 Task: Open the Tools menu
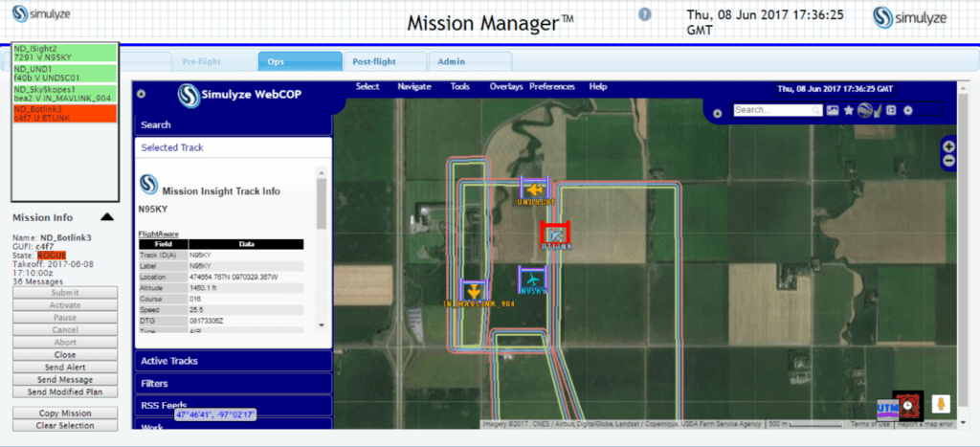pyautogui.click(x=460, y=87)
